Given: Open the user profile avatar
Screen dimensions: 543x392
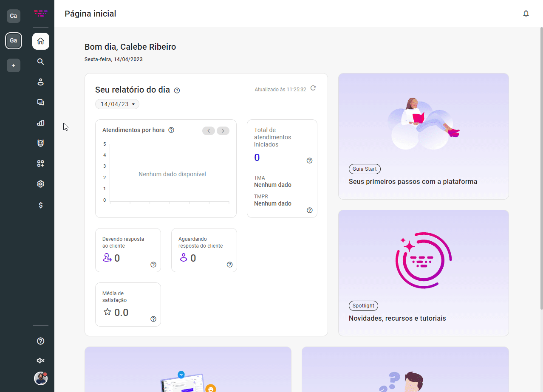Looking at the screenshot, I should [41, 378].
